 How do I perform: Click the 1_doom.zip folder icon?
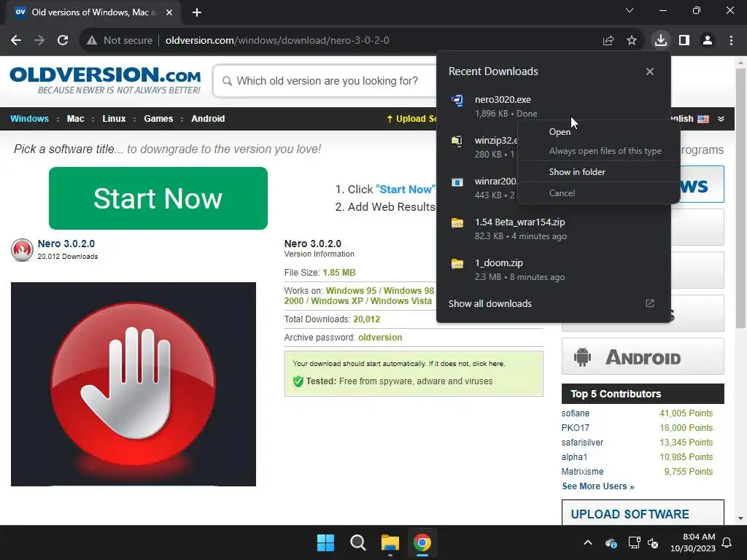point(457,264)
